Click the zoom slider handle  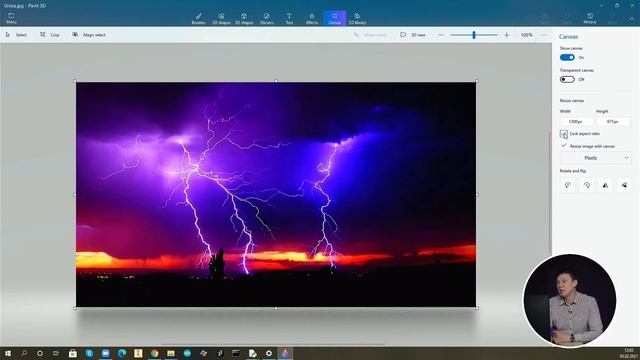tap(474, 35)
